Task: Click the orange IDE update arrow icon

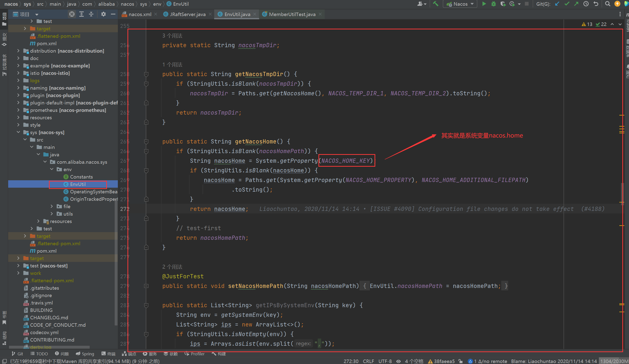Action: pos(617,4)
